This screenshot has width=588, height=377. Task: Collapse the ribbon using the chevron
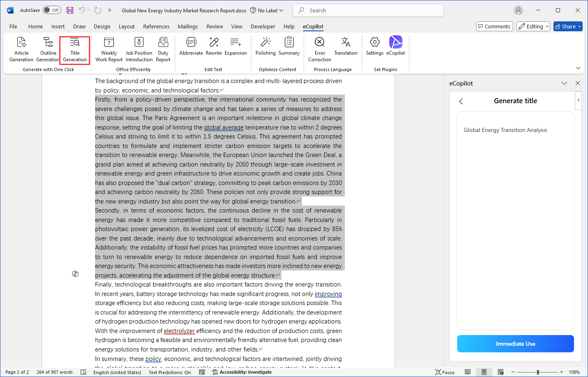tap(578, 68)
